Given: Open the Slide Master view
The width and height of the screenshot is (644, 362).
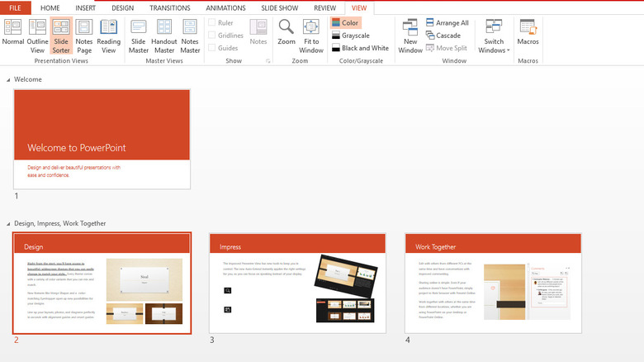Looking at the screenshot, I should tap(138, 36).
